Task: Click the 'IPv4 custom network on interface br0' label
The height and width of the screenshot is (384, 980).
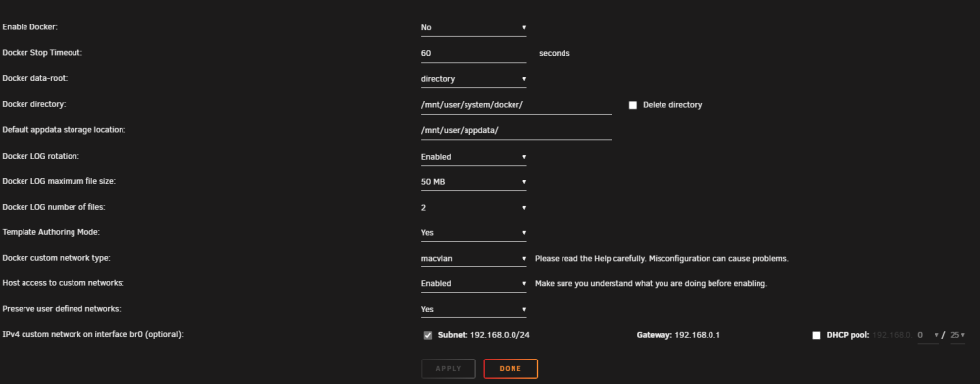Action: [x=93, y=335]
